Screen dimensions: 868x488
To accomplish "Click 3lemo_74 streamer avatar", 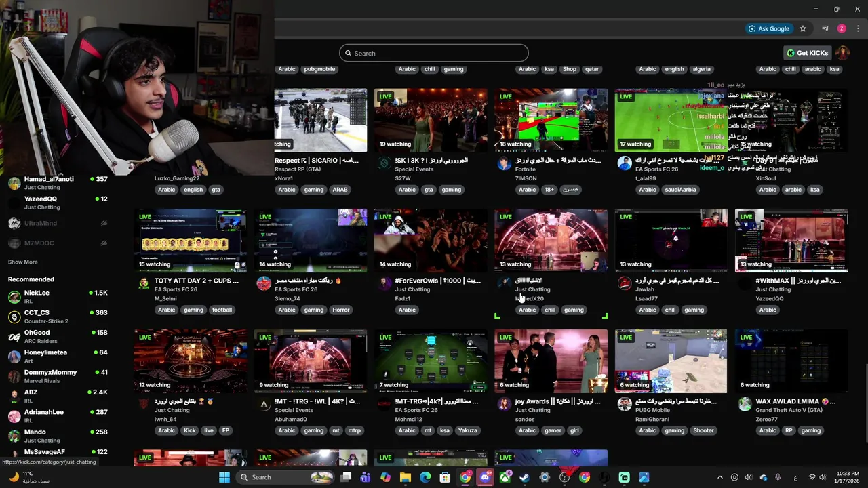I will (x=264, y=283).
